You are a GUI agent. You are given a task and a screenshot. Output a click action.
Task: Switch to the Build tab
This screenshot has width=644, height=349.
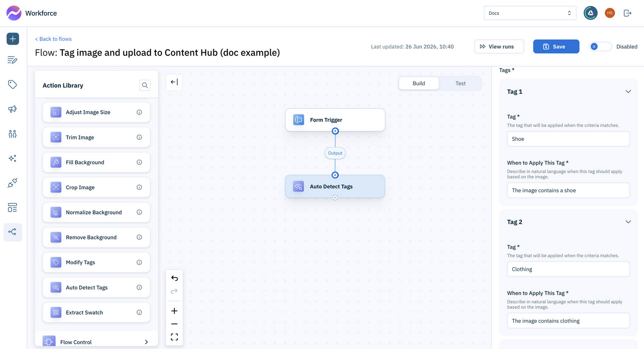tap(419, 83)
